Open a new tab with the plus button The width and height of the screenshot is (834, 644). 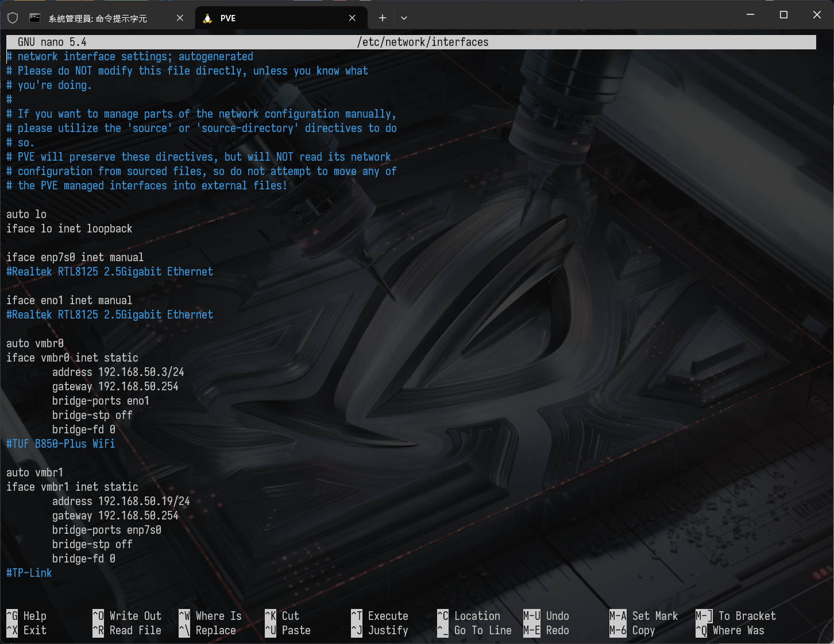click(383, 18)
